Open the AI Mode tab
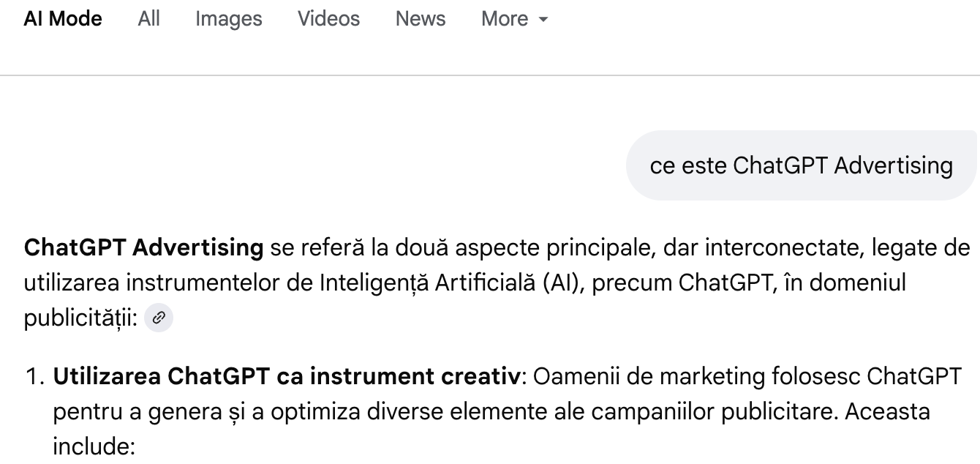The image size is (980, 464). point(63,19)
